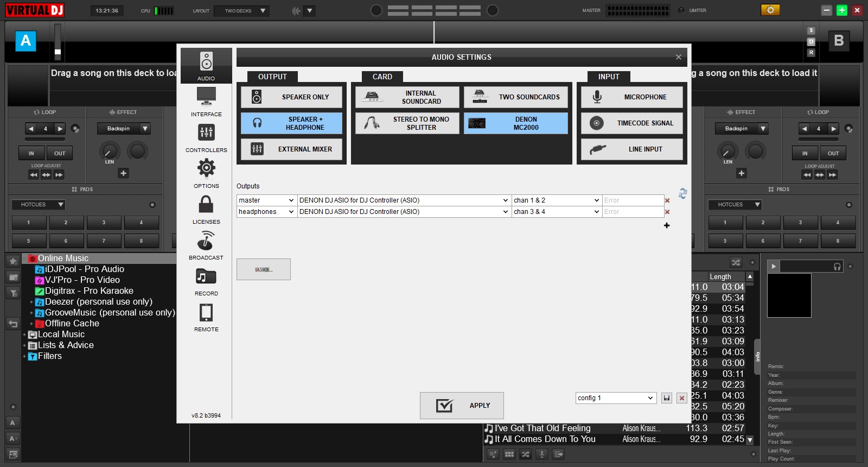Screen dimensions: 868x467
Task: Open the config 1 preset dropdown
Action: coord(616,398)
